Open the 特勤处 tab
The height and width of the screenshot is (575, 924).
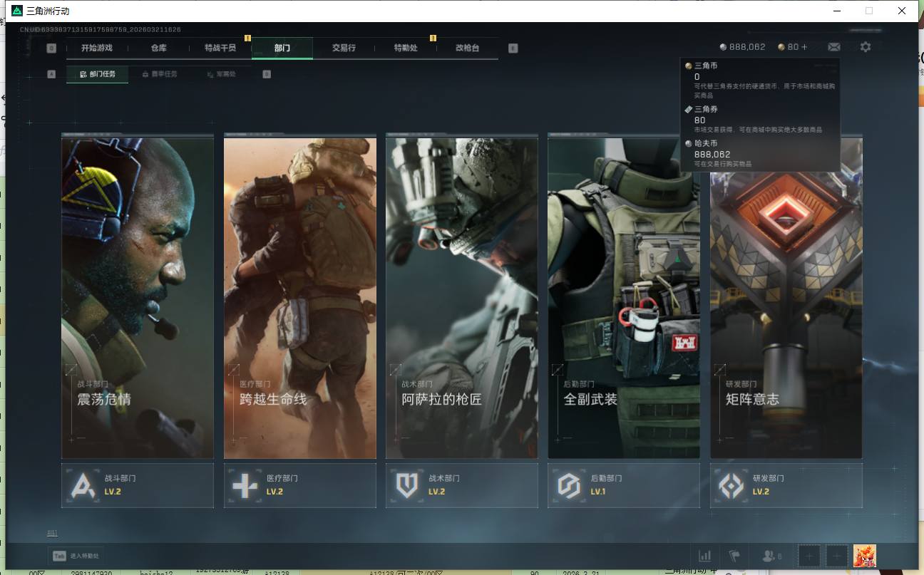tap(406, 48)
